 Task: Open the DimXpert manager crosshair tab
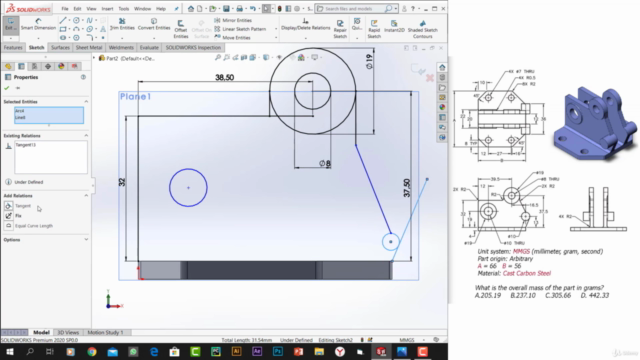[48, 66]
